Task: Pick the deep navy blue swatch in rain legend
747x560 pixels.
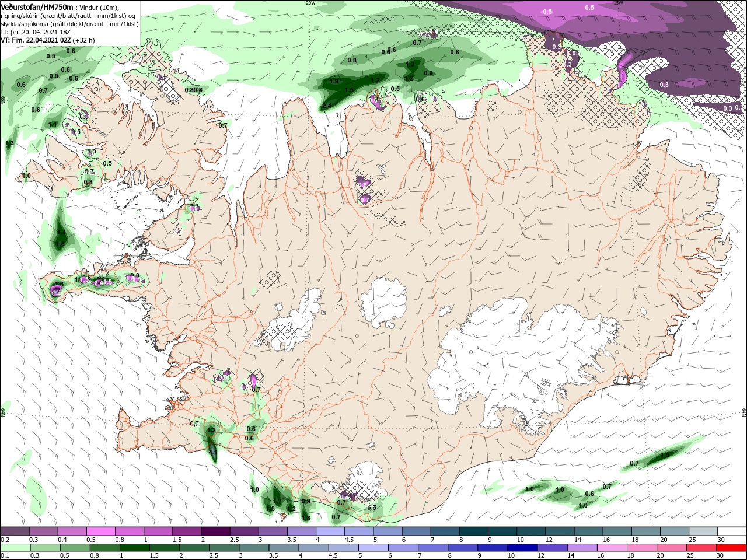Action: coord(523,548)
